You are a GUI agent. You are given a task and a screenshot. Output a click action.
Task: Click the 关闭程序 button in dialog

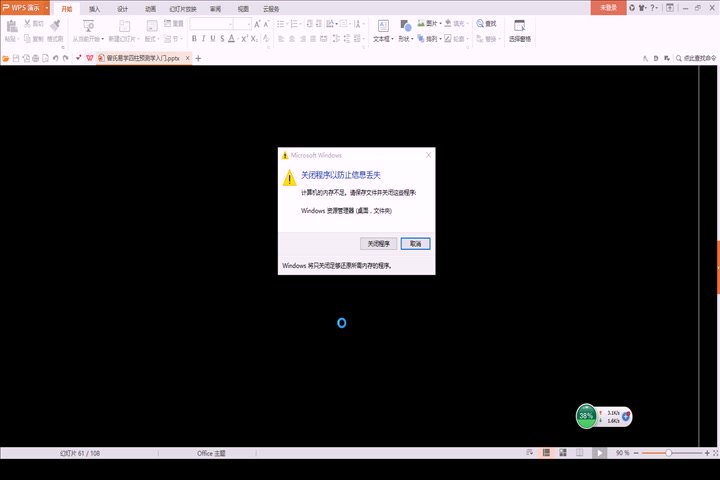coord(378,243)
